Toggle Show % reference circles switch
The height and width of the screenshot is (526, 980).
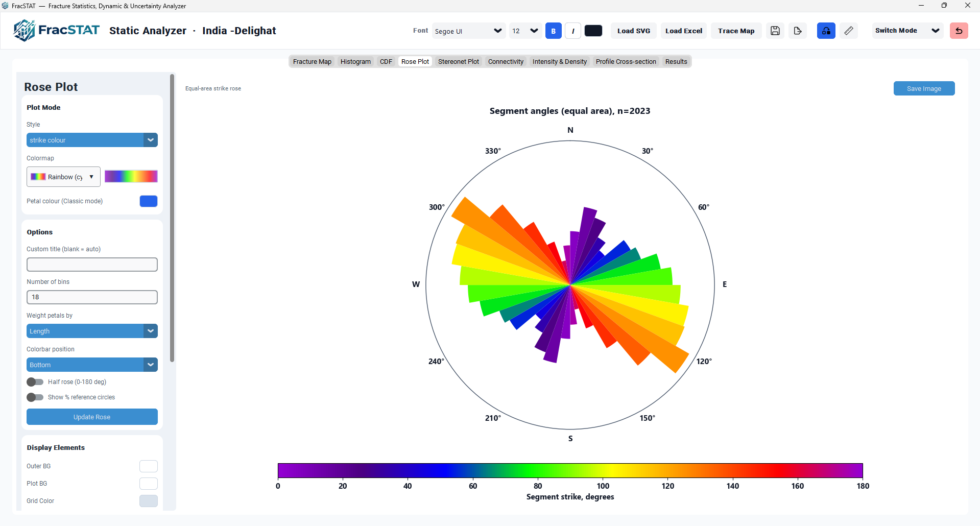click(35, 397)
